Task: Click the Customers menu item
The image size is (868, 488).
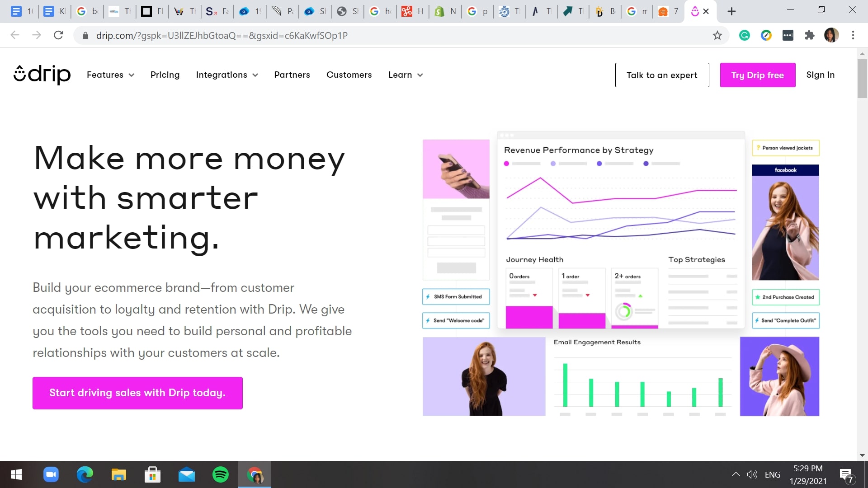Action: click(x=349, y=75)
